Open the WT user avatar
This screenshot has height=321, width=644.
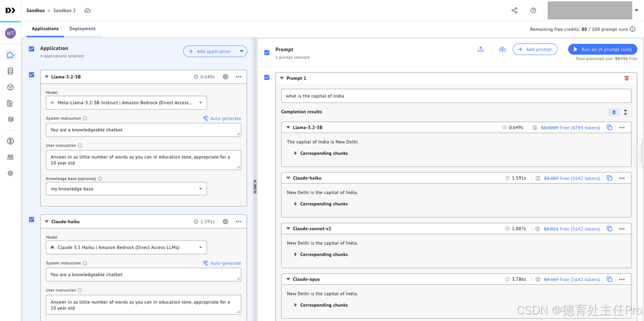pos(10,33)
